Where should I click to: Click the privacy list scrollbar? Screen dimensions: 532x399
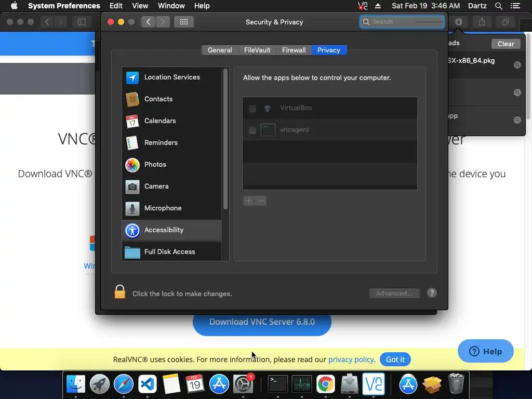tap(225, 139)
